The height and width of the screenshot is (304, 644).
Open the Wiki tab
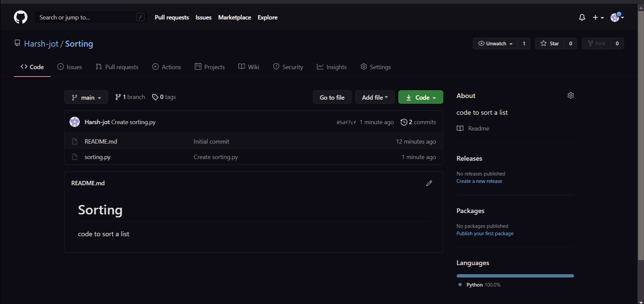(x=249, y=67)
